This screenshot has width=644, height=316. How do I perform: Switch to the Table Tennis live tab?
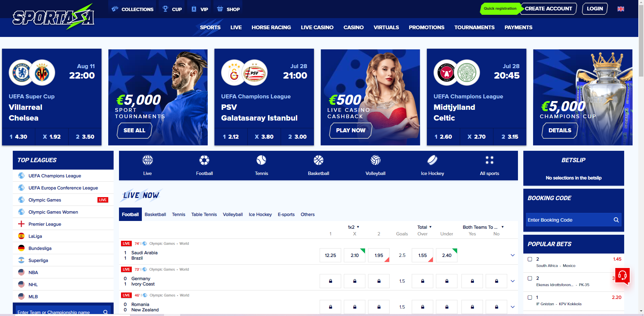click(x=204, y=215)
